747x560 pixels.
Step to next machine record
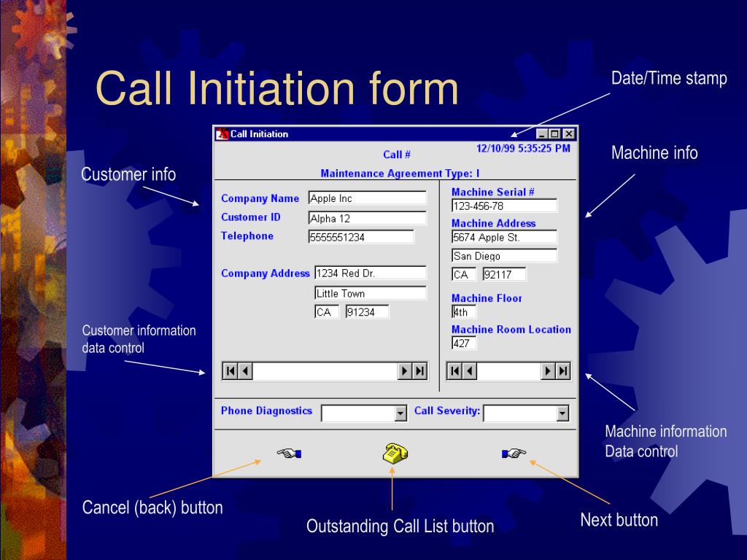click(548, 371)
